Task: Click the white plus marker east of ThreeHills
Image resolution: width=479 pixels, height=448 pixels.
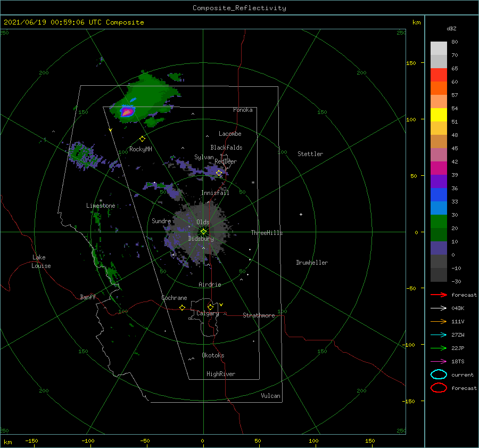Action: pos(301,214)
